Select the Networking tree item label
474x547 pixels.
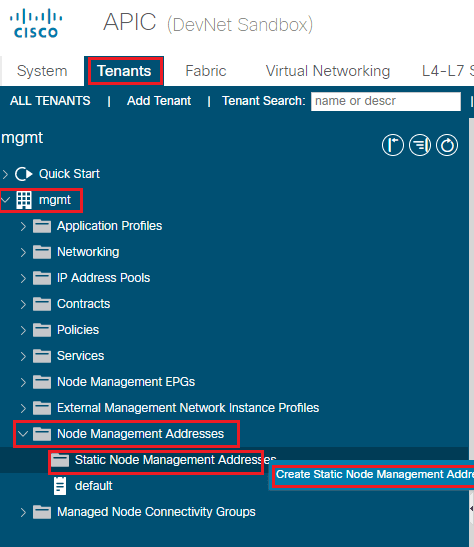click(x=88, y=252)
